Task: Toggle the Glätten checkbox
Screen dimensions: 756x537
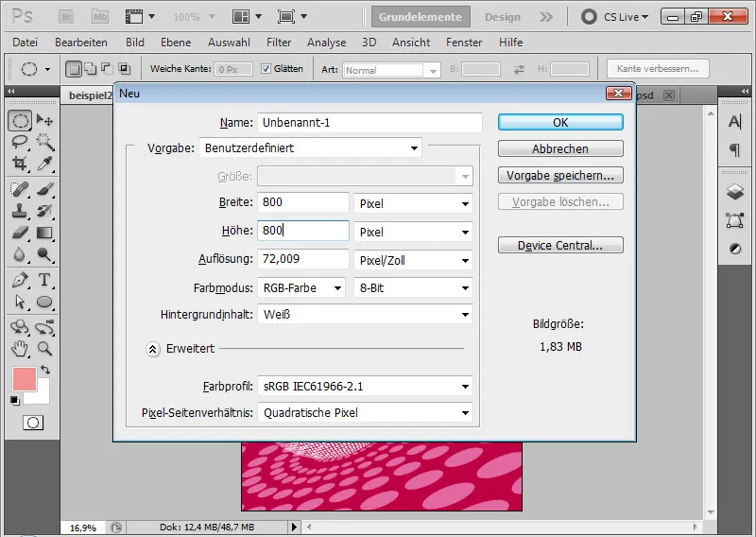Action: click(266, 69)
